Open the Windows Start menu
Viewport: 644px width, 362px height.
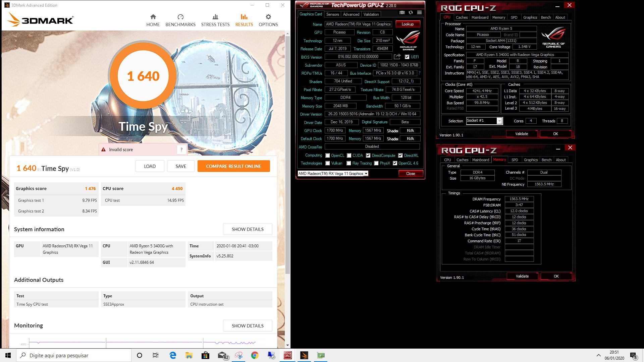(x=8, y=355)
